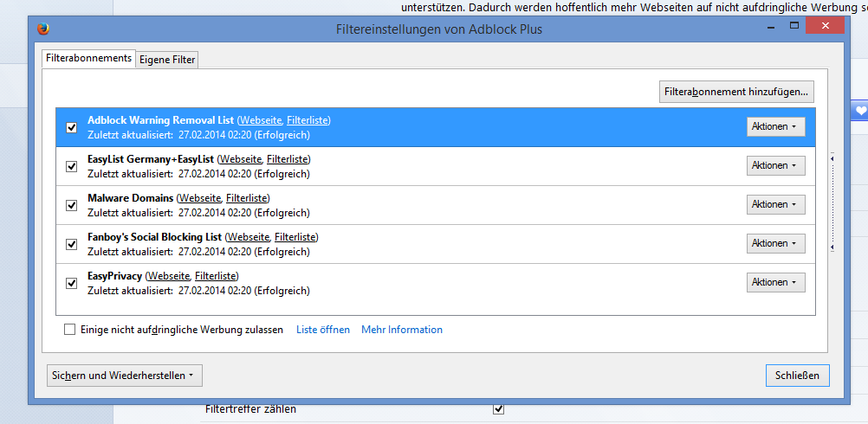Image resolution: width=868 pixels, height=424 pixels.
Task: Click 'Zuletzt aktualisiert' line under Malware Domains
Action: coord(198,213)
